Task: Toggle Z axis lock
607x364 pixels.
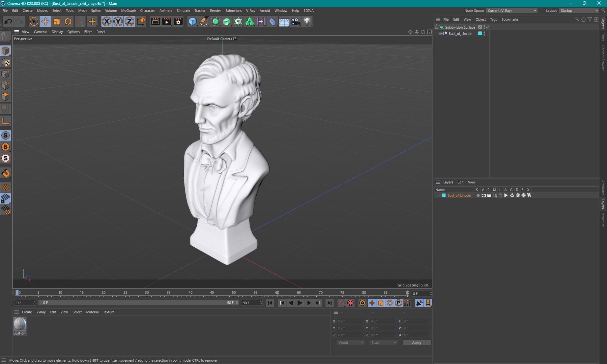Action: pos(129,22)
